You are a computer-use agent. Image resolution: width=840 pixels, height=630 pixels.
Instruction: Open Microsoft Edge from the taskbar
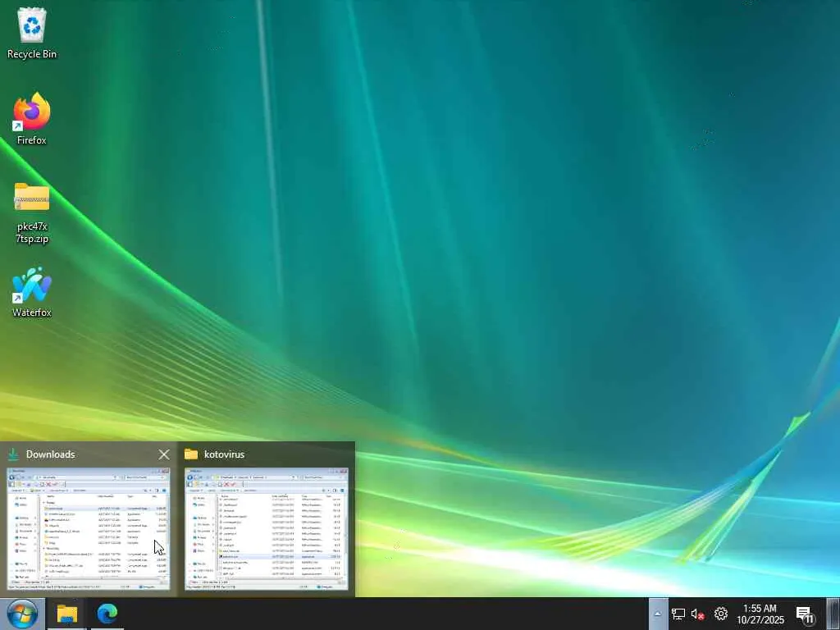[107, 614]
